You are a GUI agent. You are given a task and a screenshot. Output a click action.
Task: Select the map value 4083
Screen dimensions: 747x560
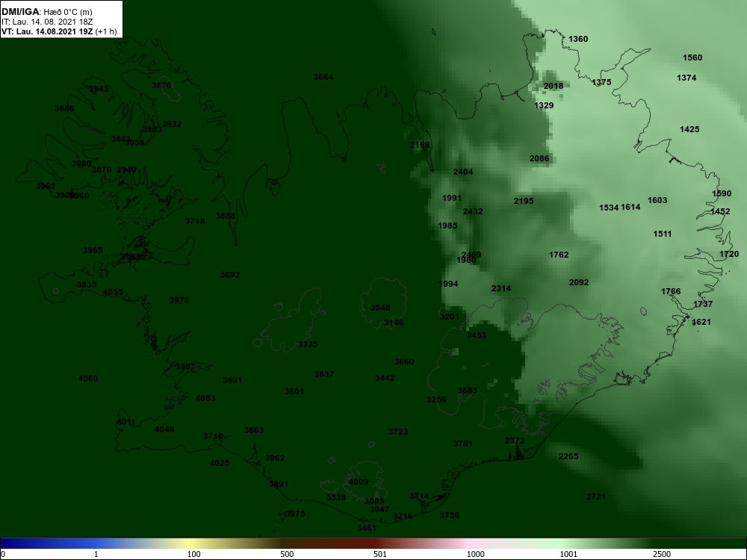pyautogui.click(x=205, y=398)
